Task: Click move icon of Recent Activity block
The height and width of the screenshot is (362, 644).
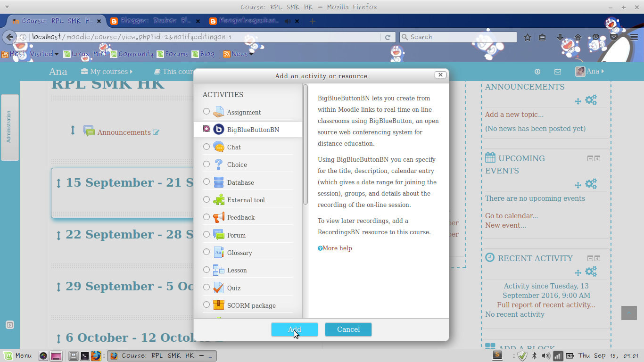Action: click(x=578, y=272)
